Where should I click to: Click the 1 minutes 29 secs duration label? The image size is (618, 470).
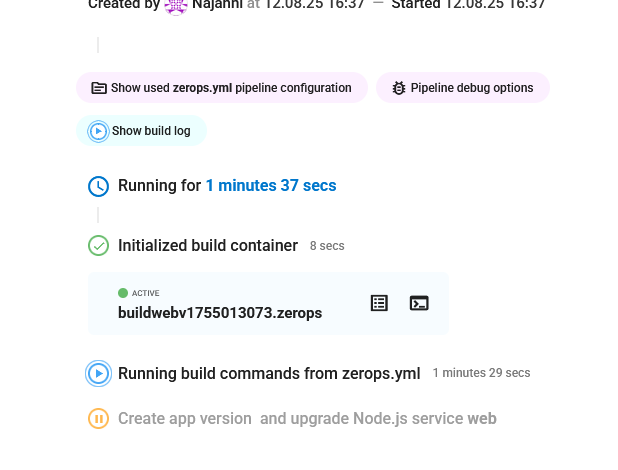pos(481,373)
